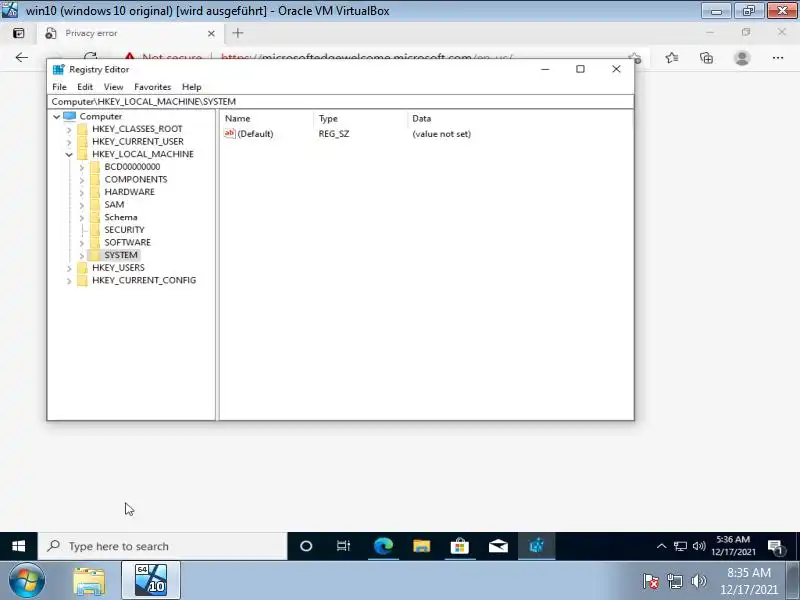The width and height of the screenshot is (800, 600).
Task: Open File Explorer from the Windows 10 taskbar
Action: click(421, 546)
